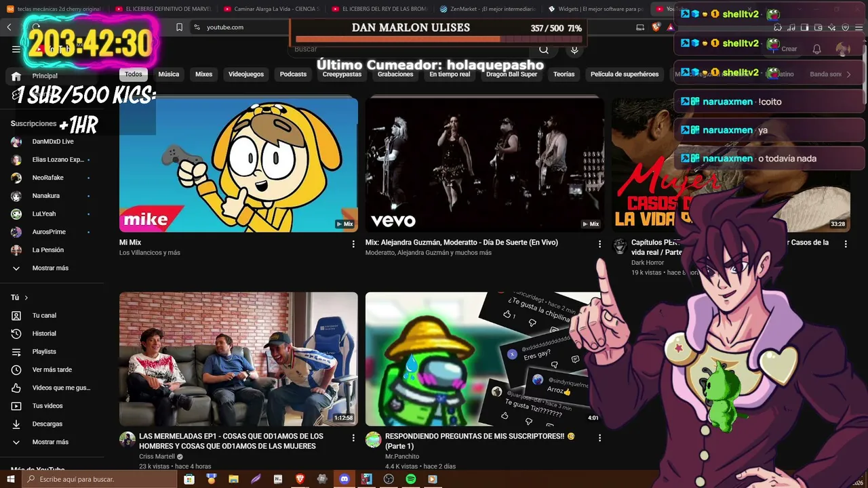Screen dimensions: 868x488
Task: Select the Dragon Ball Super filter chip
Action: pyautogui.click(x=512, y=75)
